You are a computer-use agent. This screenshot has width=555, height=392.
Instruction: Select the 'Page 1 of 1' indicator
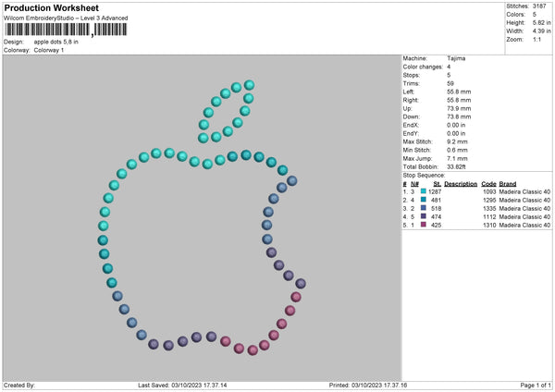point(536,385)
